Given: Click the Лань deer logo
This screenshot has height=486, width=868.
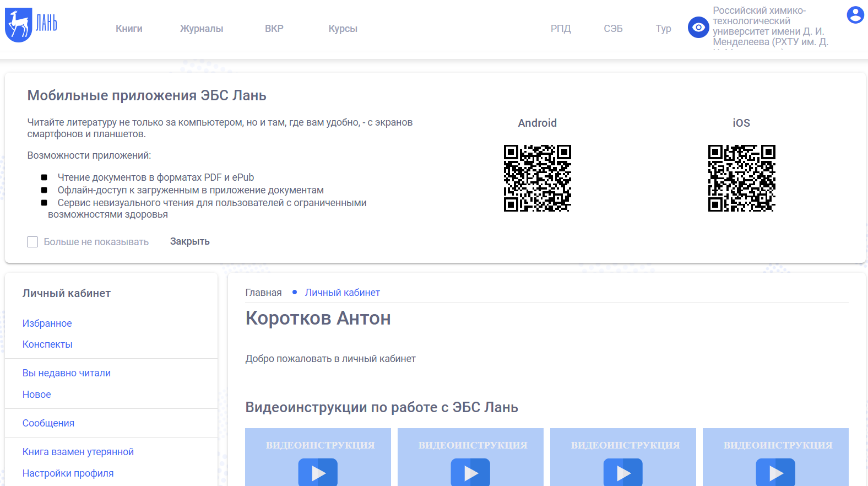Looking at the screenshot, I should point(31,25).
